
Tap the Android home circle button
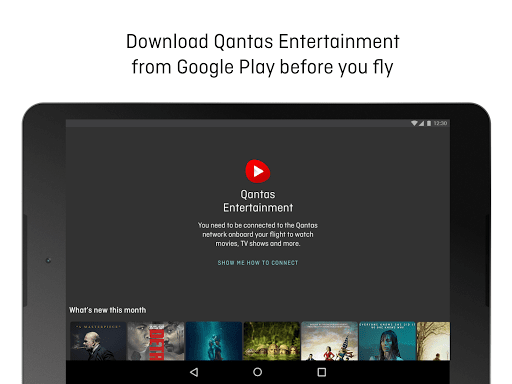point(257,372)
